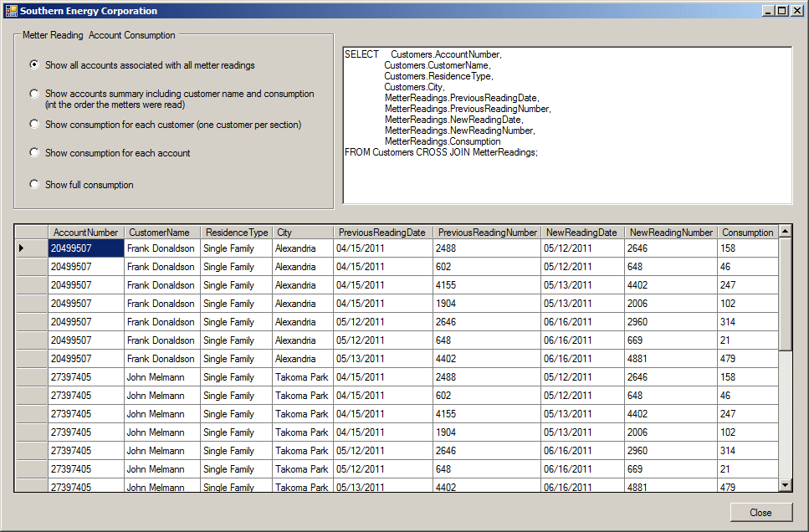Click the Southern Energy Corporation title bar icon

click(11, 11)
